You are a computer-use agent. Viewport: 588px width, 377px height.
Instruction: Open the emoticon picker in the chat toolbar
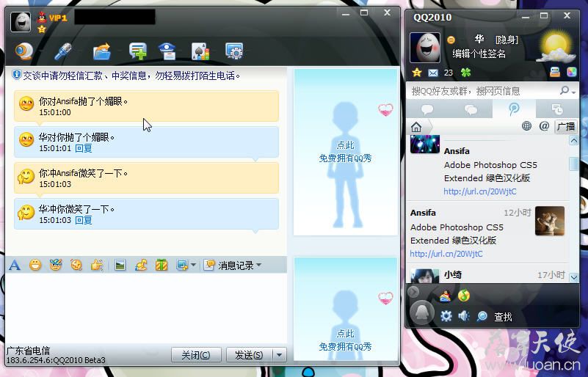click(35, 266)
